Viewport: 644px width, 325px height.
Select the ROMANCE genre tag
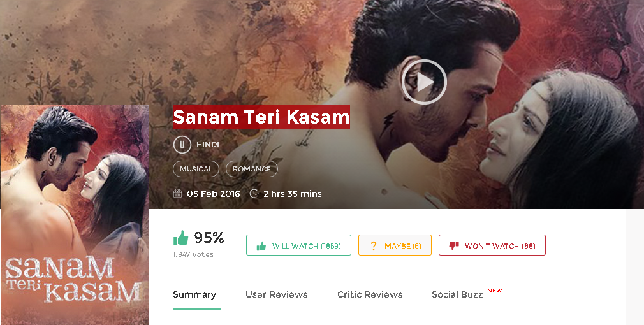pos(252,169)
